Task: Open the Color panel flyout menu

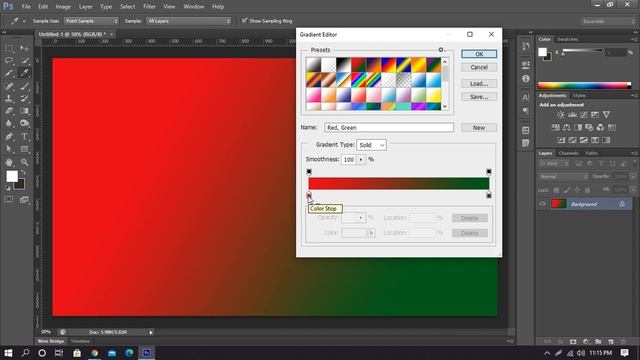Action: (635, 39)
